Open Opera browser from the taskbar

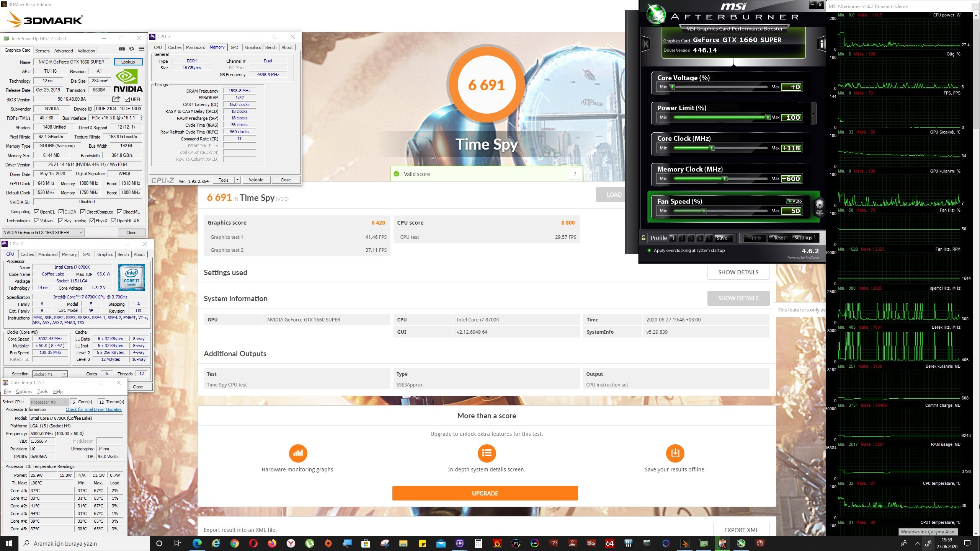(x=253, y=543)
